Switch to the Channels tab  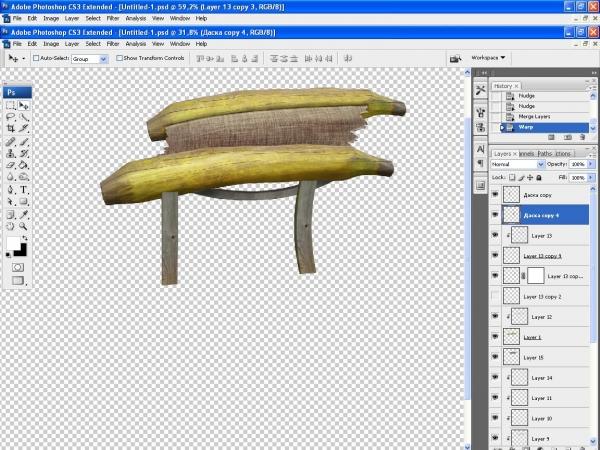click(x=527, y=153)
